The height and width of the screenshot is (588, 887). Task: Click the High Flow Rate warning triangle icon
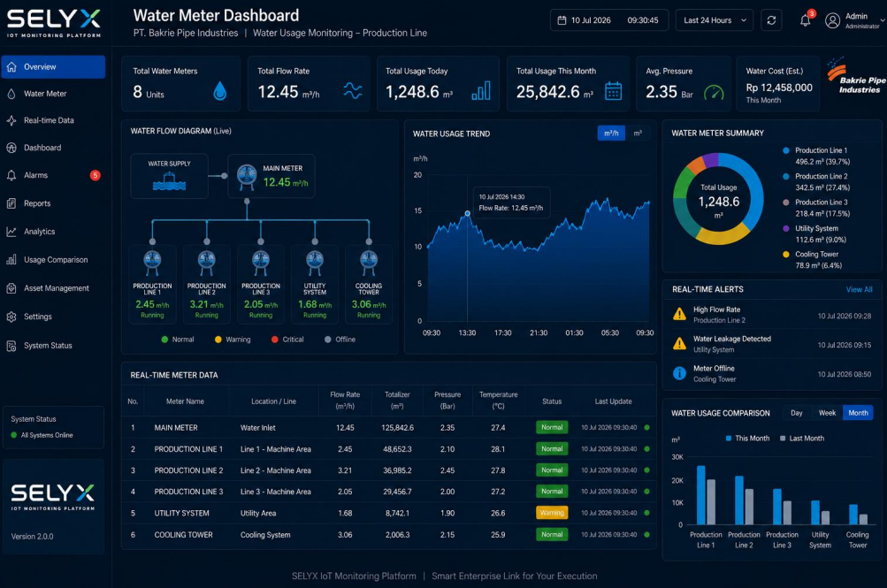[679, 315]
